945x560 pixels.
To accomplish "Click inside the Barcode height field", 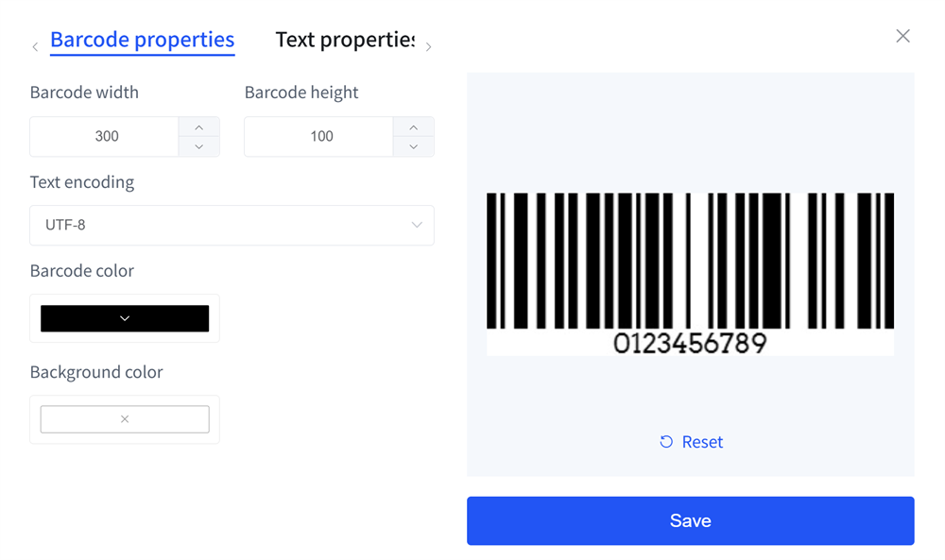I will (x=318, y=136).
